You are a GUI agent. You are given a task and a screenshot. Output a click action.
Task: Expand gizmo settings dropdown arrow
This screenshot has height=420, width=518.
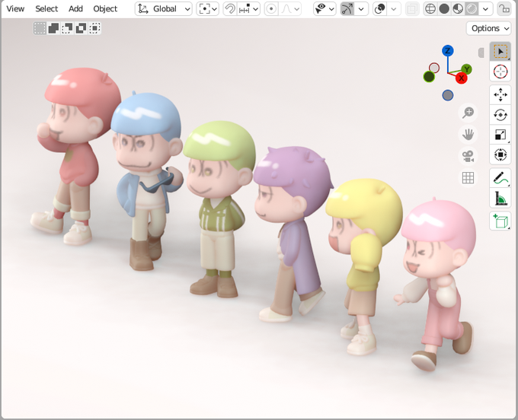[361, 9]
